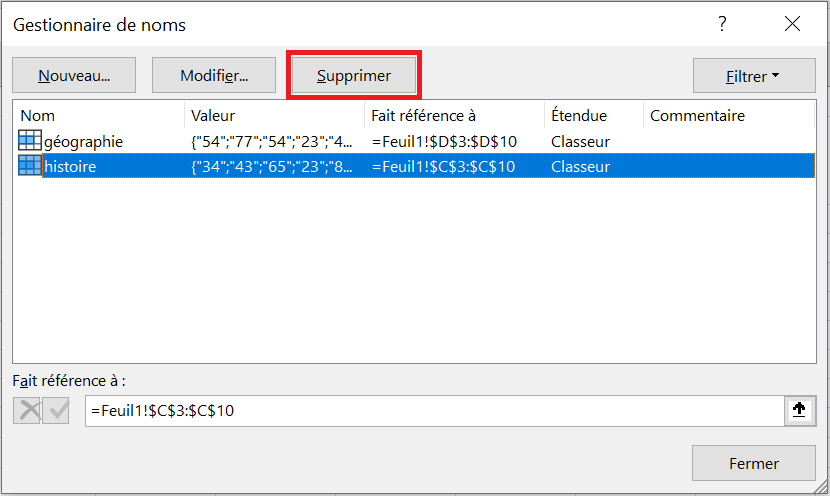This screenshot has height=496, width=830.
Task: Select the géographie row
Action: click(x=414, y=141)
